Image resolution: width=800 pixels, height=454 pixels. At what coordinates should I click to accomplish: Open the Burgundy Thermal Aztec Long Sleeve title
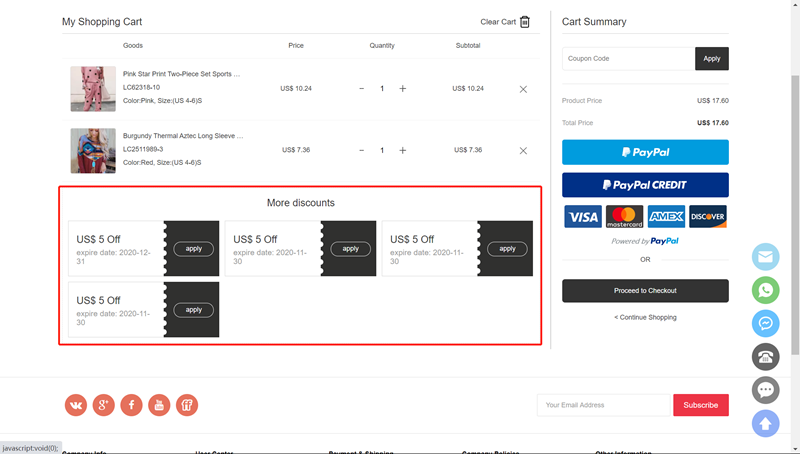[183, 136]
